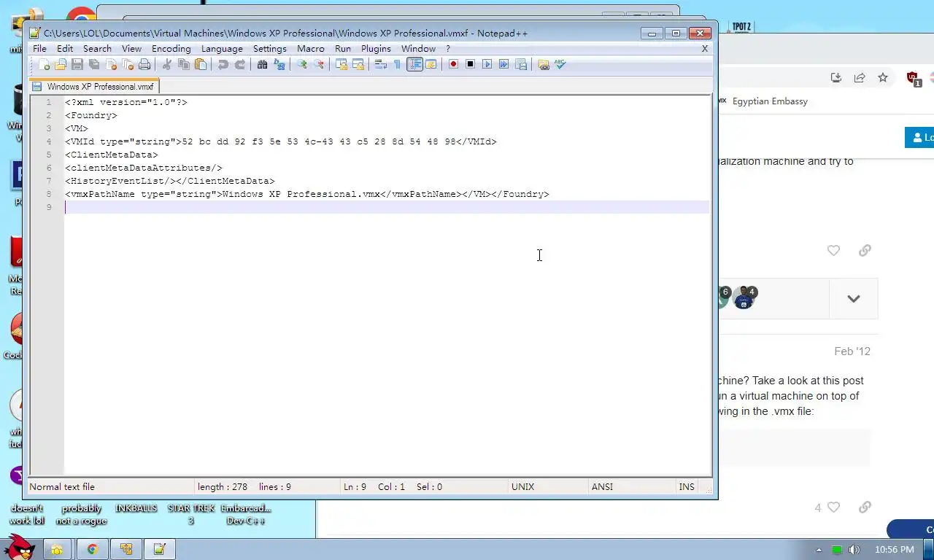Click the Copy toolbar icon
The image size is (934, 560).
click(184, 64)
